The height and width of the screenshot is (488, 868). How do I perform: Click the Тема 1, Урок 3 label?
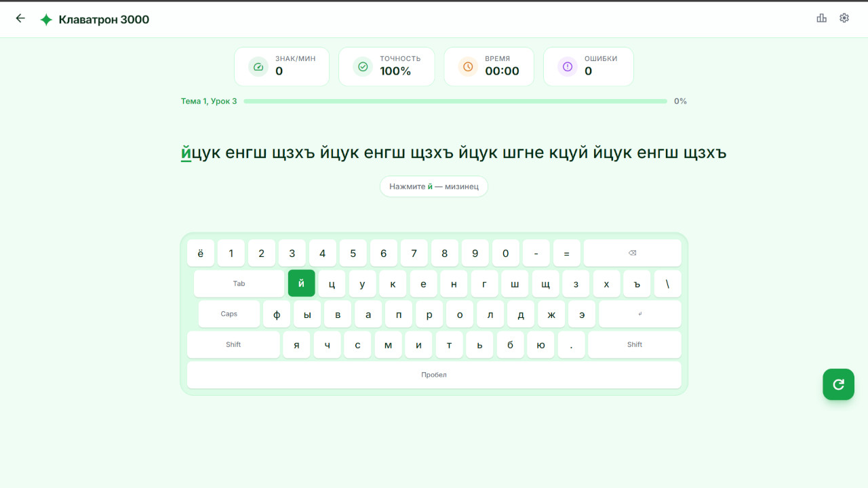click(x=208, y=101)
